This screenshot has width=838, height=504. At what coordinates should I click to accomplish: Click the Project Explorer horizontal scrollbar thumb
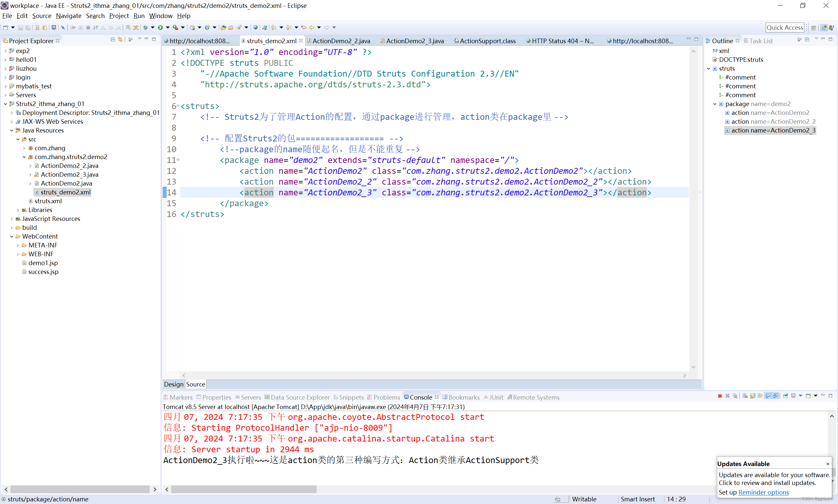tap(80, 489)
